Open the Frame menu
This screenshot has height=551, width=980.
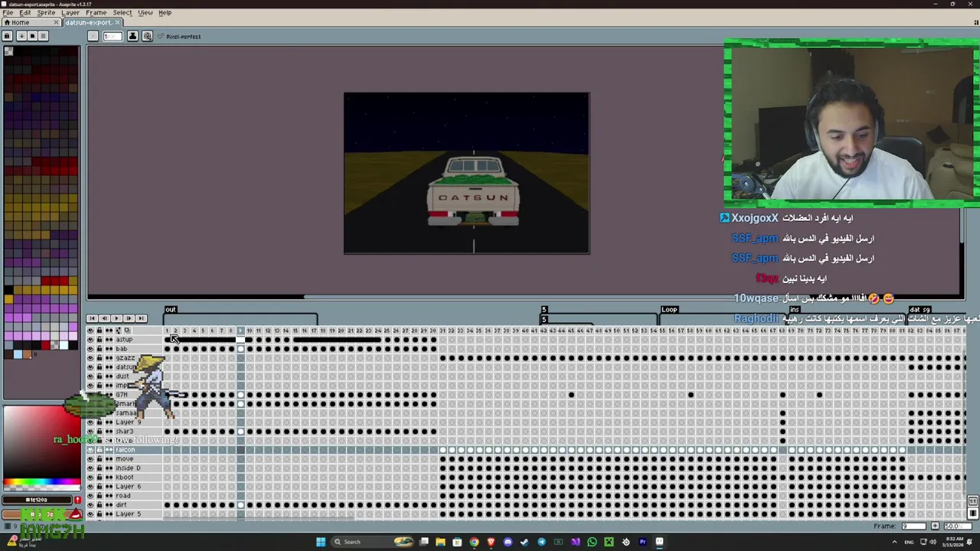coord(96,12)
